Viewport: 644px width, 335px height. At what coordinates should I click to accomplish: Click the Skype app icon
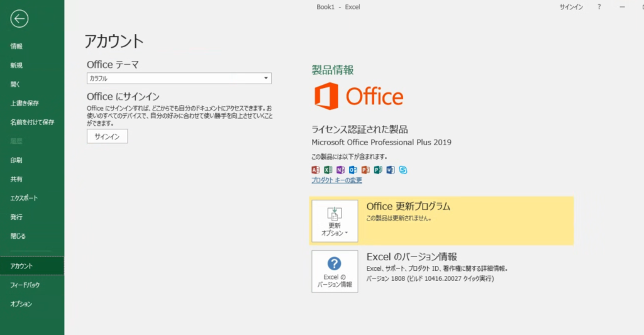(403, 170)
